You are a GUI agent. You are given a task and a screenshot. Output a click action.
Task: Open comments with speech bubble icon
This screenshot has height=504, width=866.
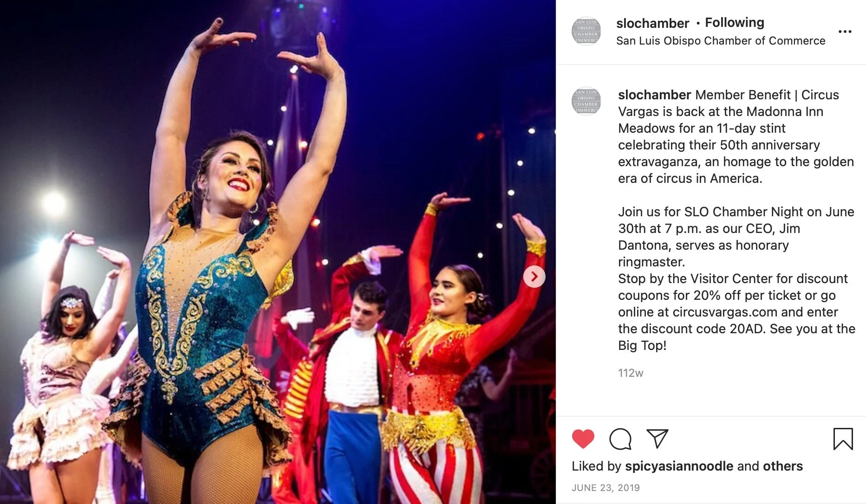click(x=620, y=439)
